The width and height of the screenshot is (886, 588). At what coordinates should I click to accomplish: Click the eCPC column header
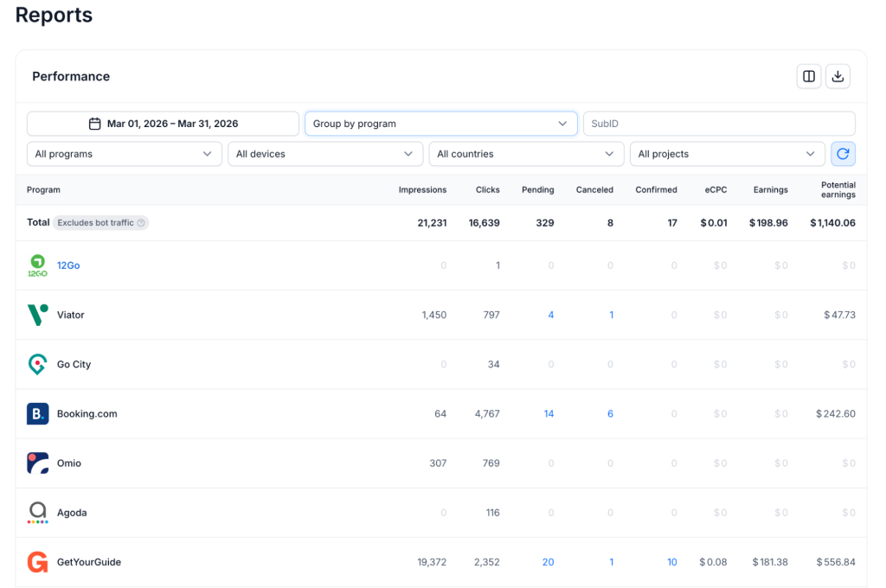pos(716,189)
